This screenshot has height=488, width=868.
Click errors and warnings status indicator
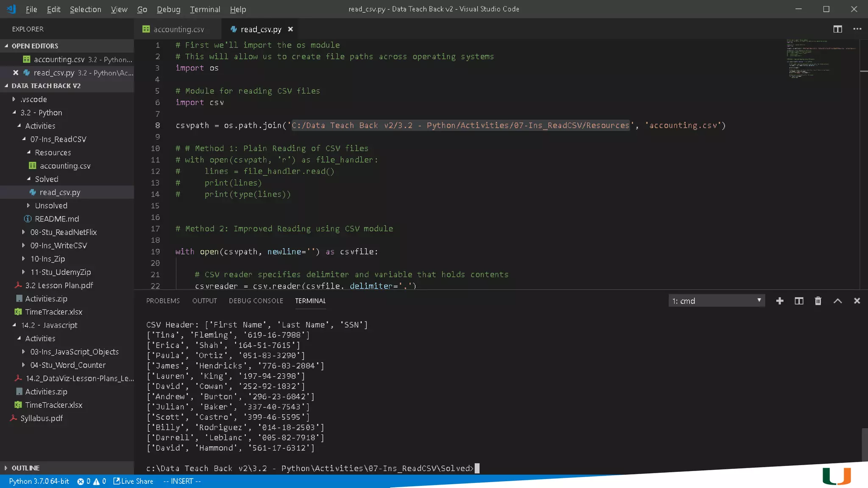point(92,481)
